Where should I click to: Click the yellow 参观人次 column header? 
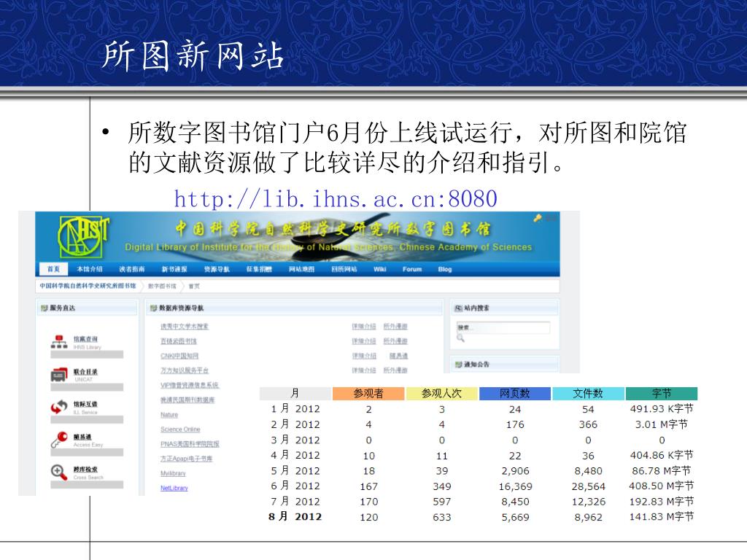(441, 393)
